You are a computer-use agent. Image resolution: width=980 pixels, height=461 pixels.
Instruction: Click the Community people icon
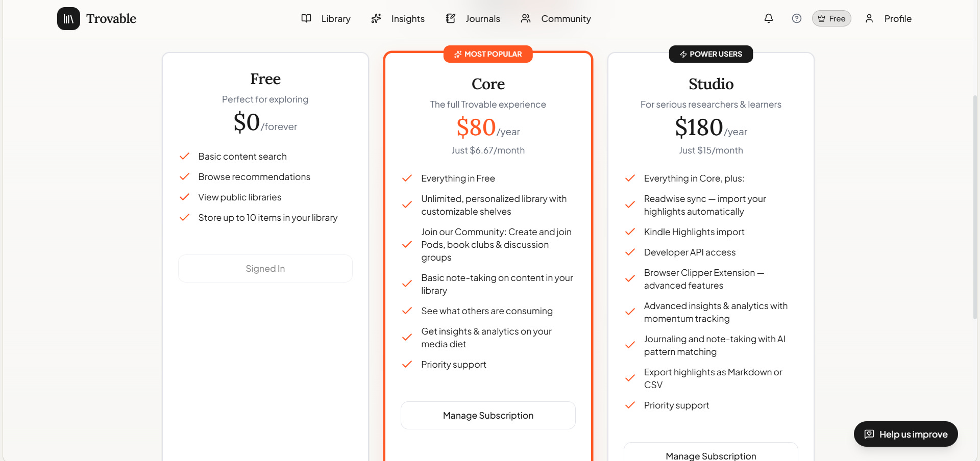pyautogui.click(x=526, y=18)
